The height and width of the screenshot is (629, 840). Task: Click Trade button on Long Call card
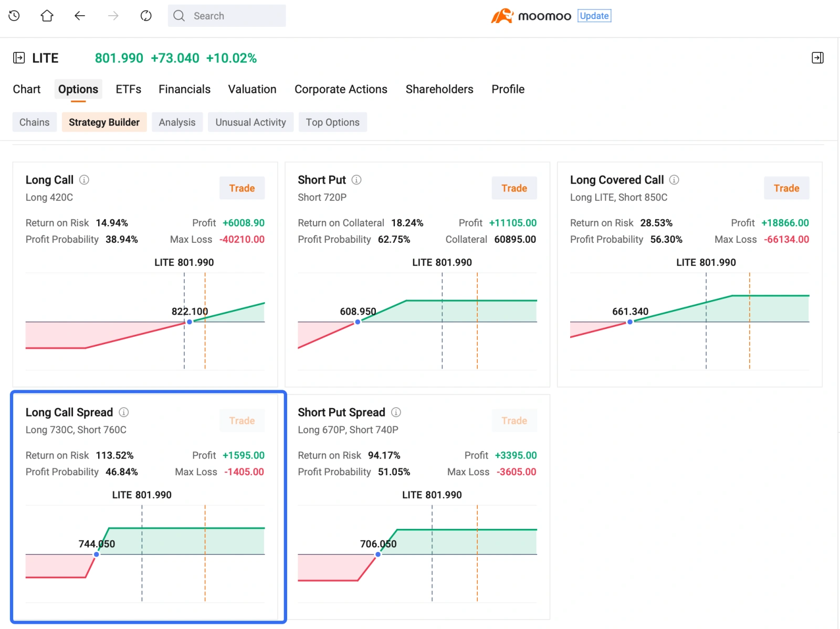(x=242, y=188)
